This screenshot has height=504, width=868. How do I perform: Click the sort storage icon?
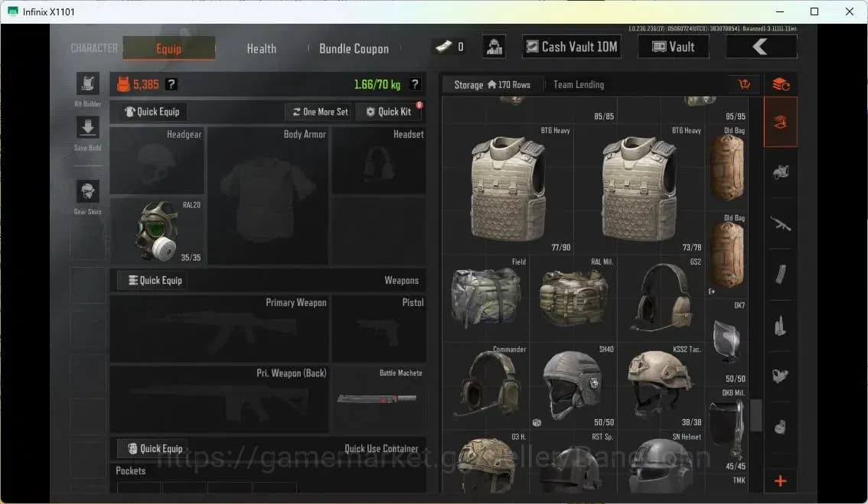(744, 85)
